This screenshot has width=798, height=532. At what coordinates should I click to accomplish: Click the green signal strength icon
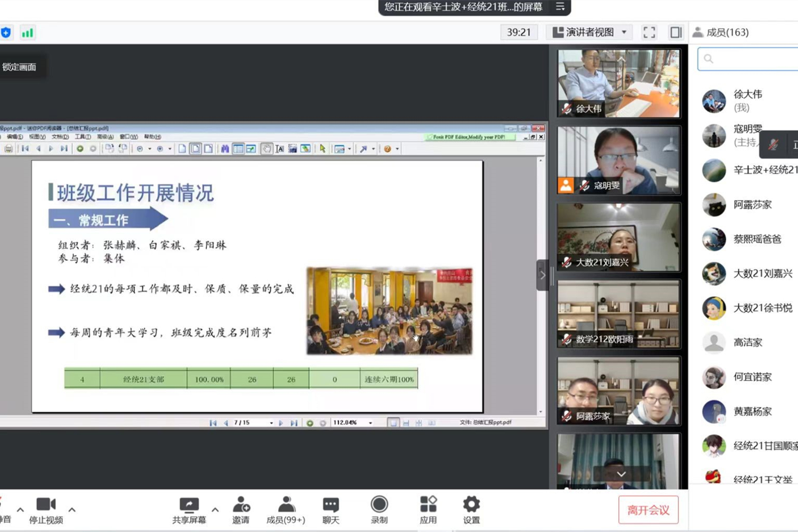click(x=27, y=32)
